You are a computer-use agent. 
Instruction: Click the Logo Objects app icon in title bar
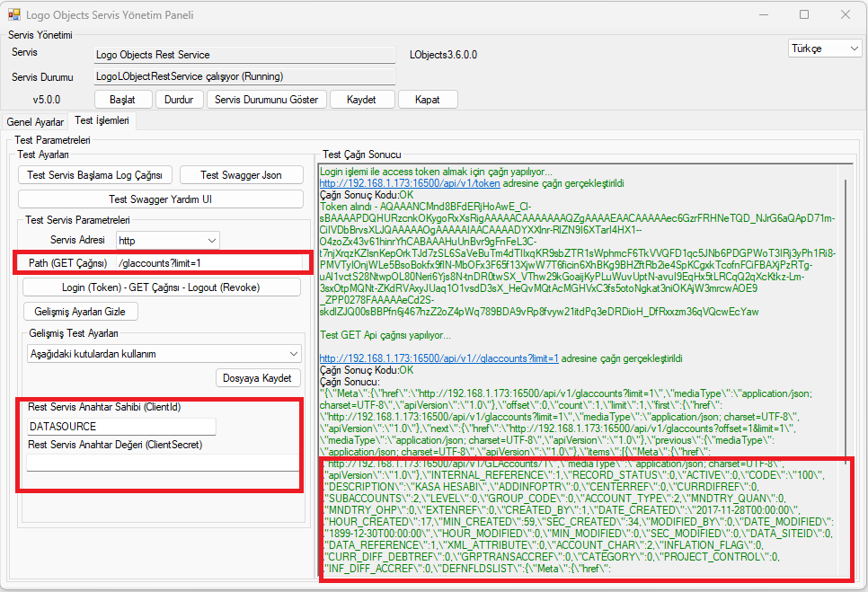(x=13, y=14)
